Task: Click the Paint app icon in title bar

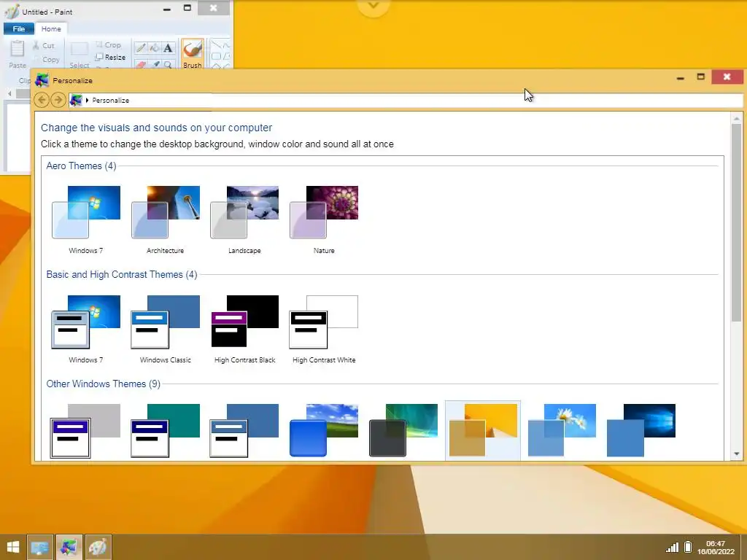Action: click(x=12, y=11)
